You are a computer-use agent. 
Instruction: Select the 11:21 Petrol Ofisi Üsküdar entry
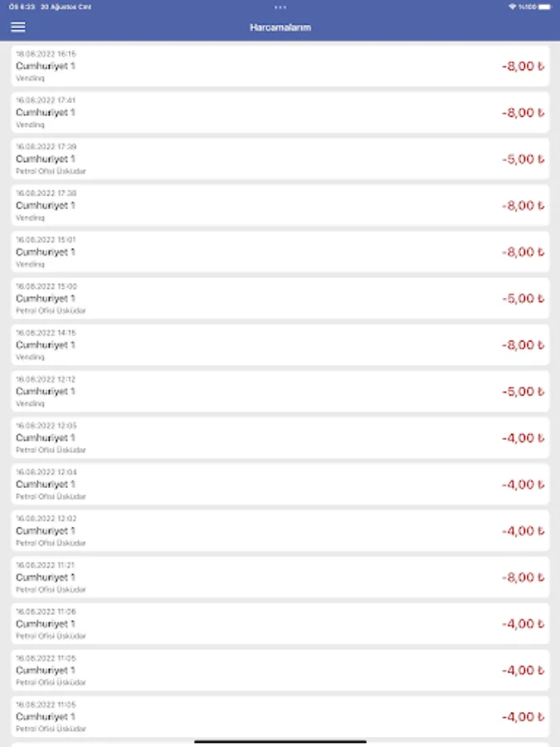(x=280, y=577)
